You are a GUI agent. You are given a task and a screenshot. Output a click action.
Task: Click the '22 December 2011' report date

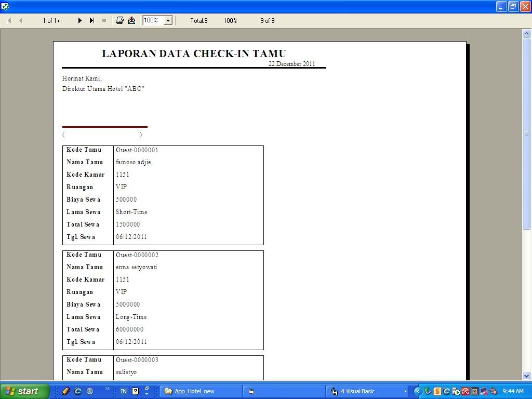[x=292, y=64]
